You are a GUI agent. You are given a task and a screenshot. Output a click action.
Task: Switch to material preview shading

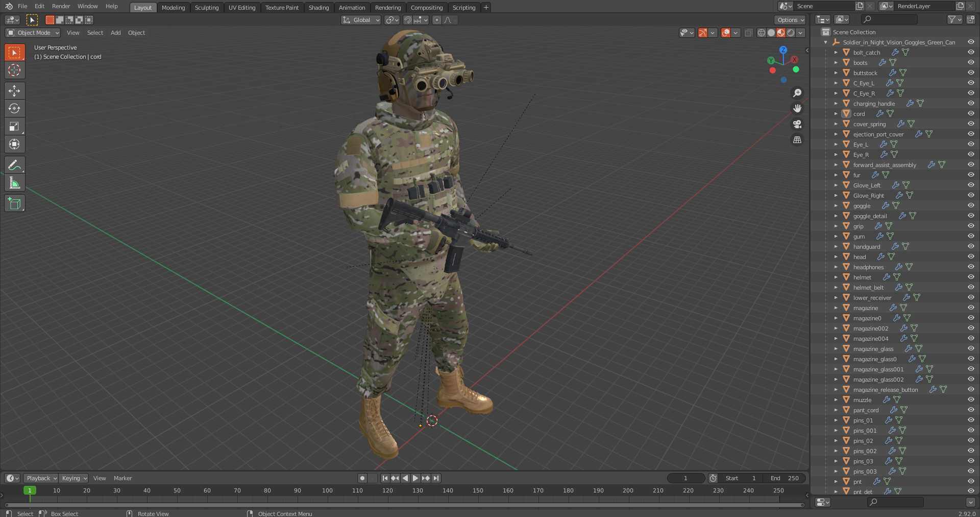pos(781,33)
